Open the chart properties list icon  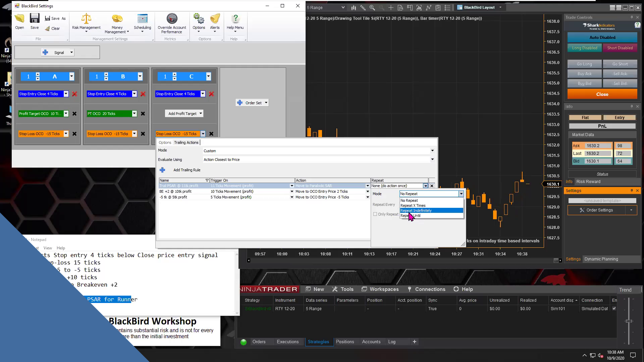pos(447,7)
